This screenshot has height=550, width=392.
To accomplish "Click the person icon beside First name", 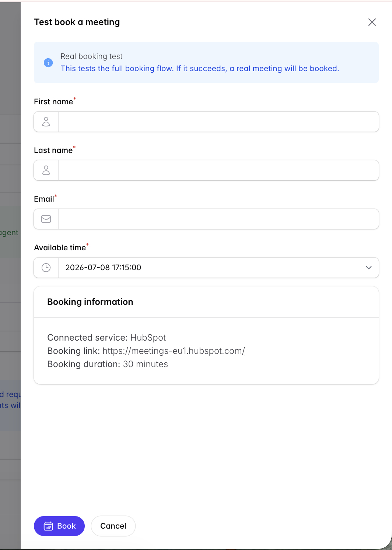I will coord(46,122).
